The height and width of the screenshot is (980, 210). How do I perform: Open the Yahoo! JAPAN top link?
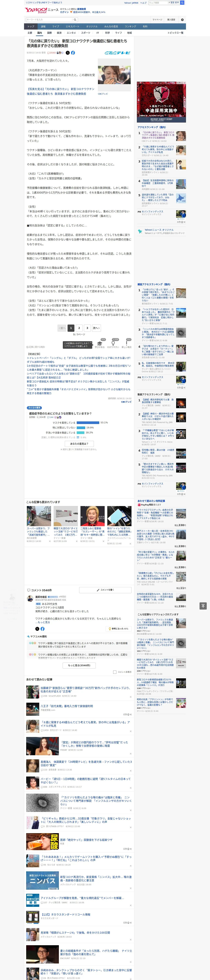[x=131, y=3]
